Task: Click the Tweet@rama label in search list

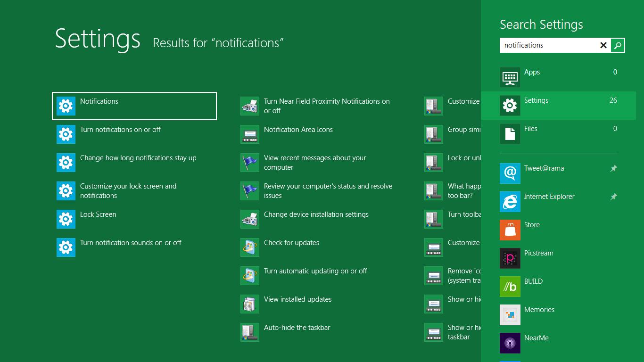Action: (544, 168)
